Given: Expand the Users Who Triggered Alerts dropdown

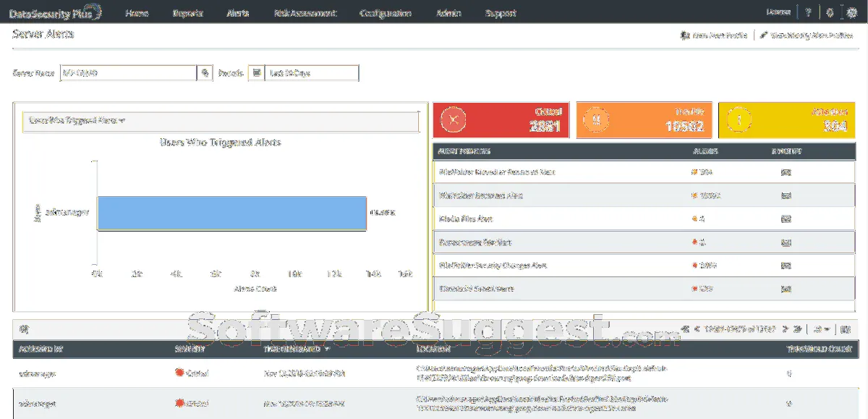Looking at the screenshot, I should tap(221, 121).
